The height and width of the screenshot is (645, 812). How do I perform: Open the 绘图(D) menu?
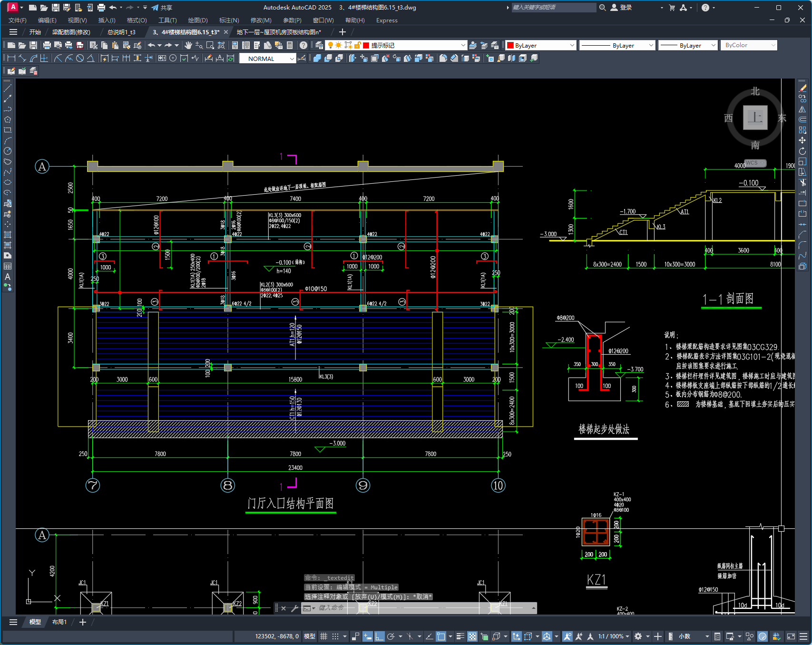198,20
